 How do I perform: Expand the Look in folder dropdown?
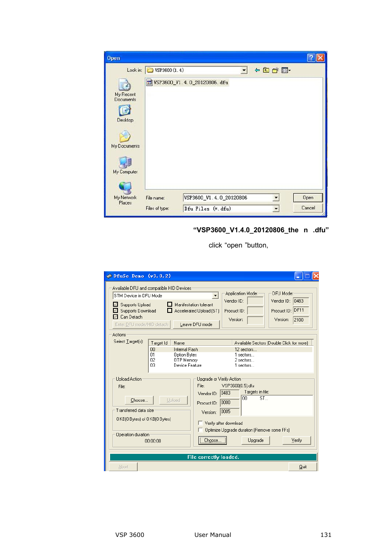[x=244, y=70]
